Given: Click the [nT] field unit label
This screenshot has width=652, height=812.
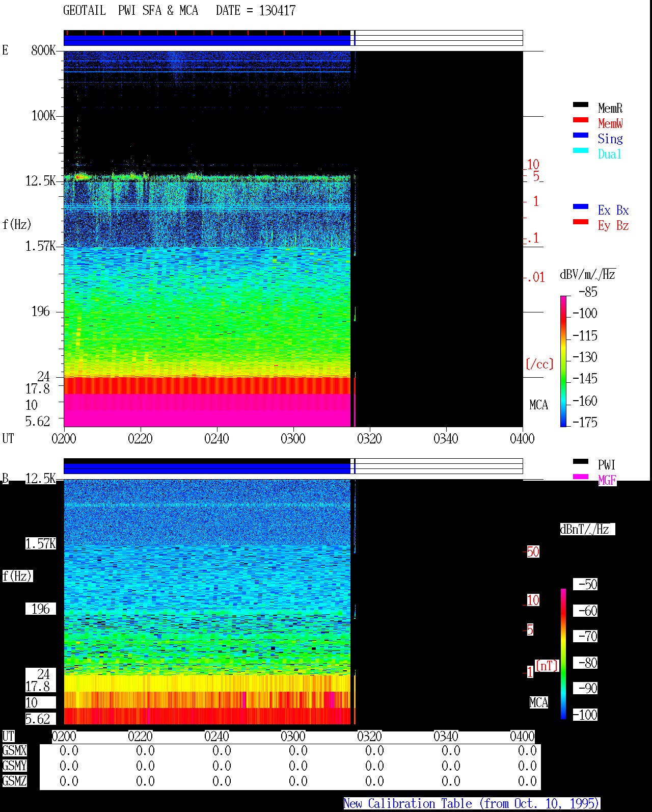Looking at the screenshot, I should 547,666.
